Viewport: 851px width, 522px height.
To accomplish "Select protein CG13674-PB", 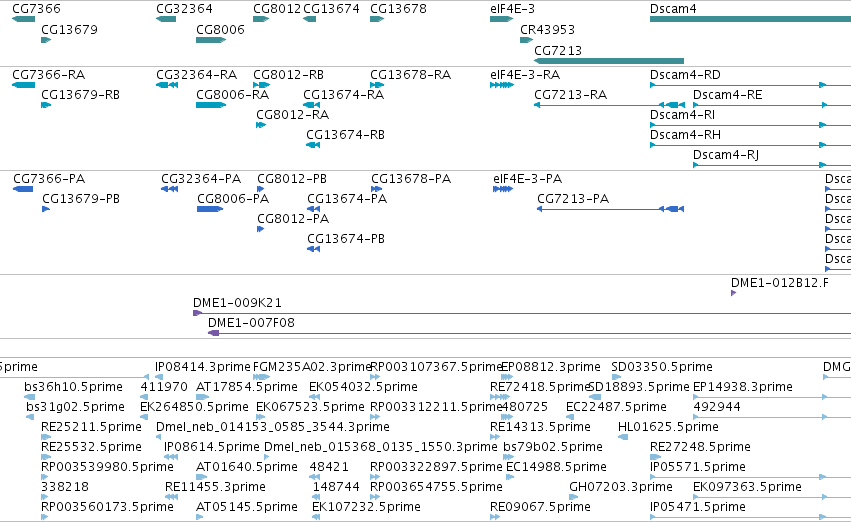I will coord(346,239).
